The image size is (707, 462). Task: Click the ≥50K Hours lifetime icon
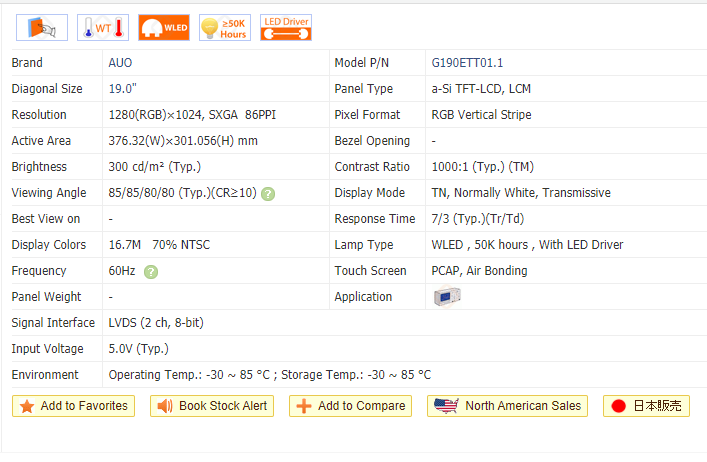coord(224,27)
